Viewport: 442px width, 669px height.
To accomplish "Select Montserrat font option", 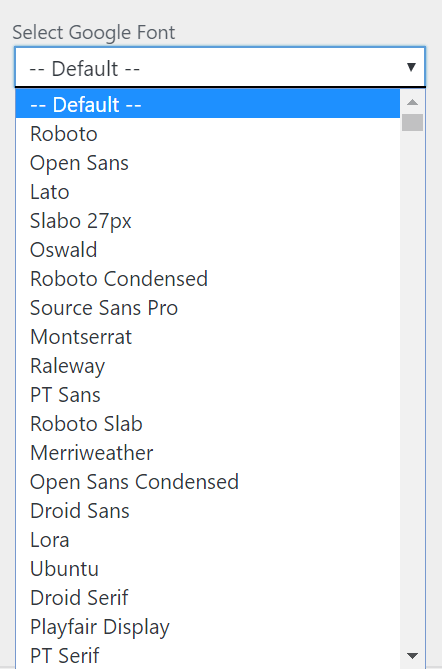I will [208, 337].
